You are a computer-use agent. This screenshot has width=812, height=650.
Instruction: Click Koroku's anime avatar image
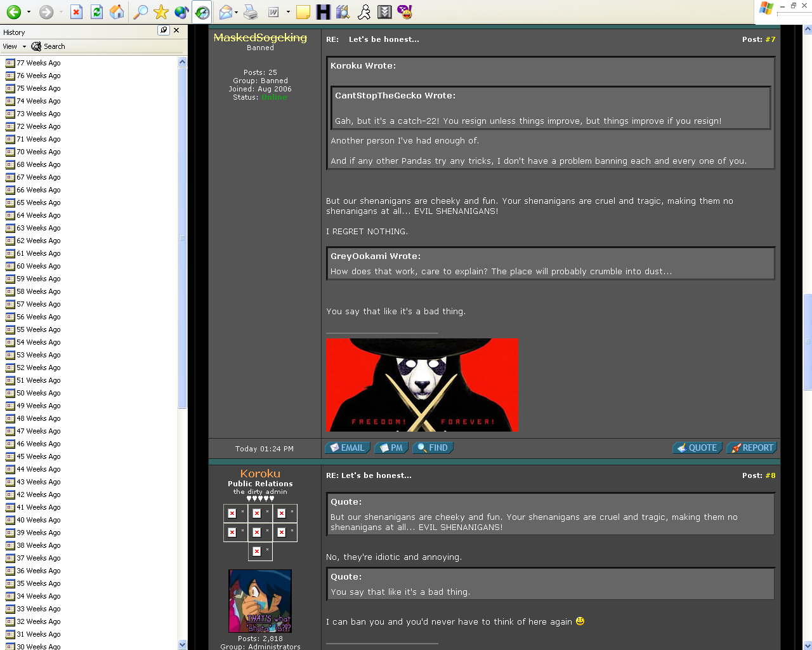260,601
